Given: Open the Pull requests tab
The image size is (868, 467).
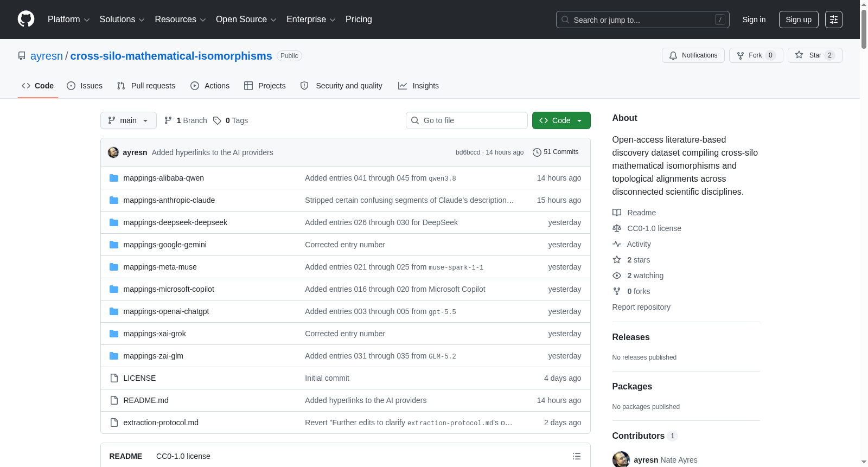Looking at the screenshot, I should [146, 86].
